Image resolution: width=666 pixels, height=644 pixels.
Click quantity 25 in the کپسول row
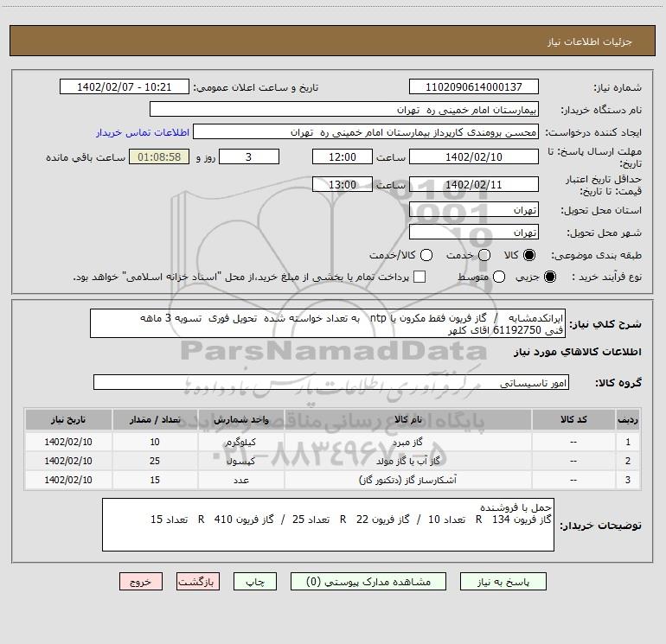tap(155, 461)
